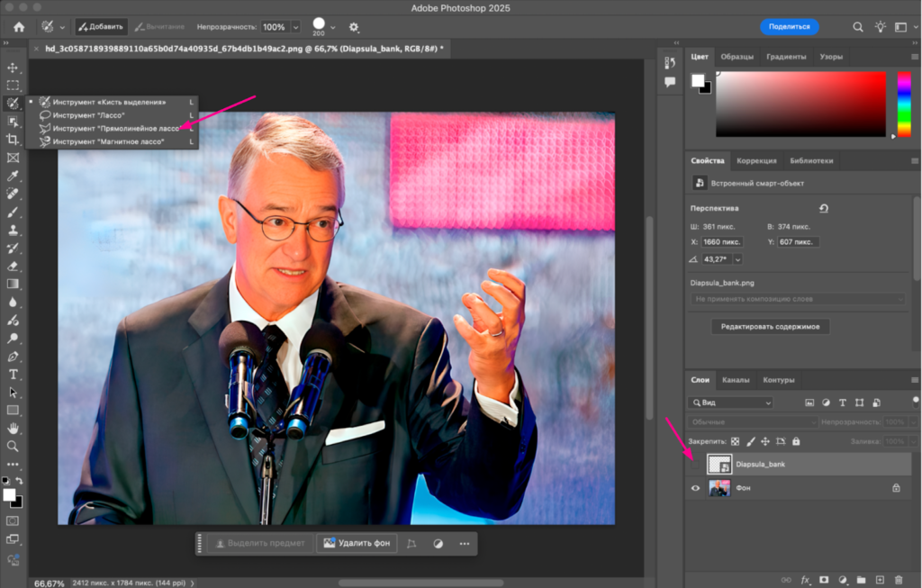Select the Zoom magnifier tool

click(13, 446)
